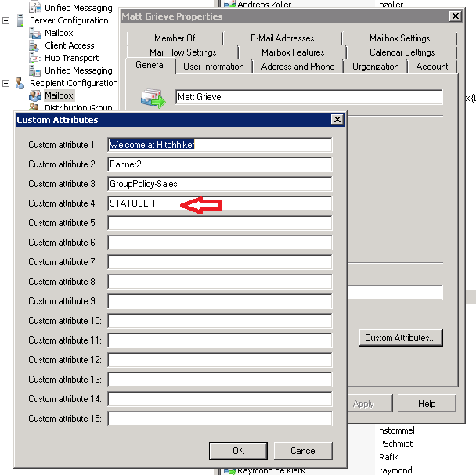Close the Custom Attributes dialog window

coord(337,120)
